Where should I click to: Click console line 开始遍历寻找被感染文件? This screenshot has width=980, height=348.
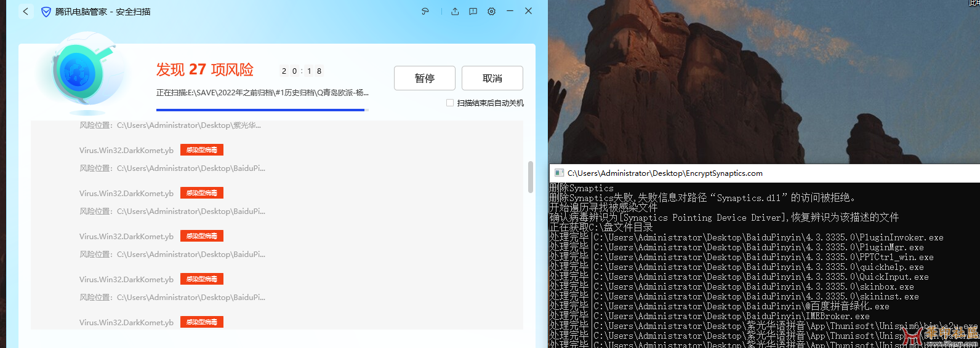[x=604, y=208]
